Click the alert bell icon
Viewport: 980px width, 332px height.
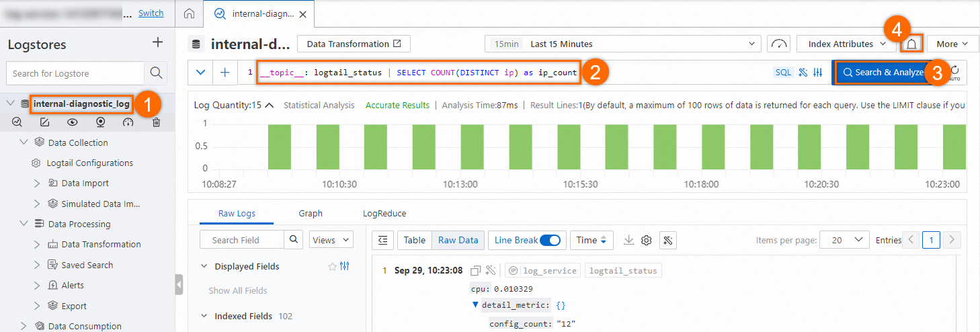coord(912,44)
